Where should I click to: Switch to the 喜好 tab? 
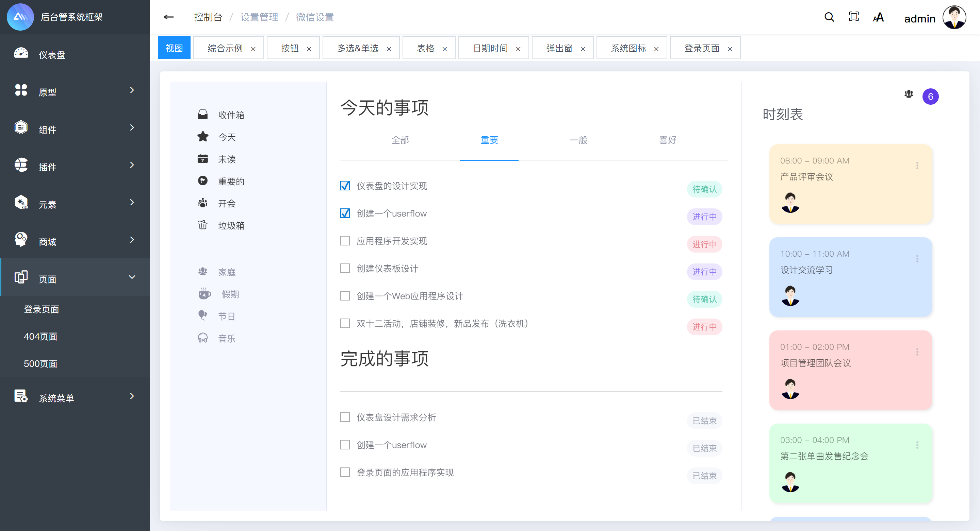(x=668, y=140)
